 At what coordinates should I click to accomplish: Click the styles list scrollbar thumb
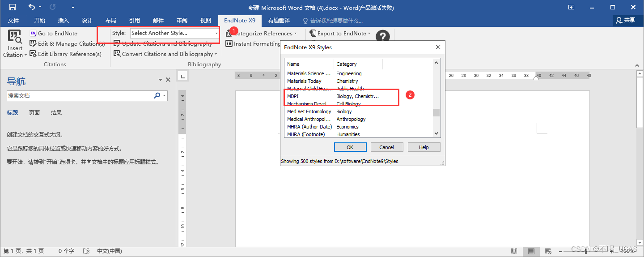436,112
